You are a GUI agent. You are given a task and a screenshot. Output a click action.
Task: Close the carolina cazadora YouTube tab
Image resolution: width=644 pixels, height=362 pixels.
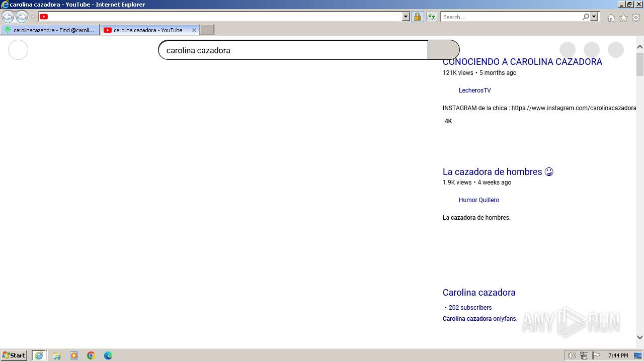(194, 30)
